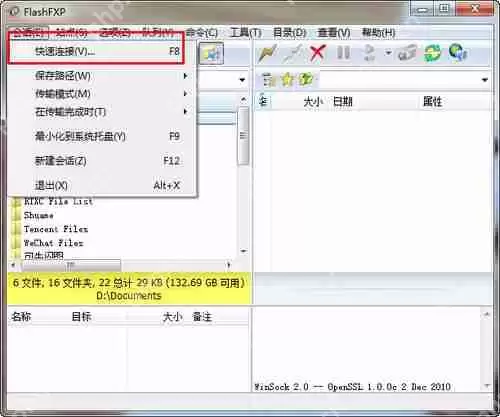Click the WinSock 2.0 OpenSSL log line

pos(352,387)
